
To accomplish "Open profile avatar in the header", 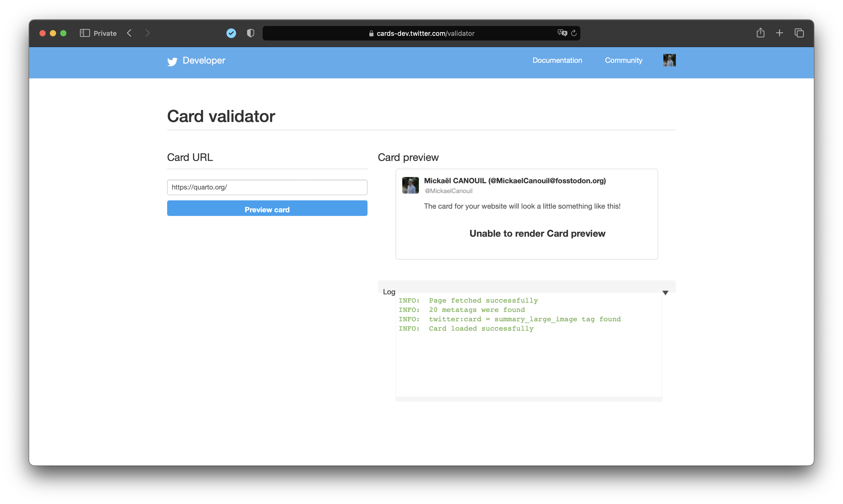I will [669, 60].
